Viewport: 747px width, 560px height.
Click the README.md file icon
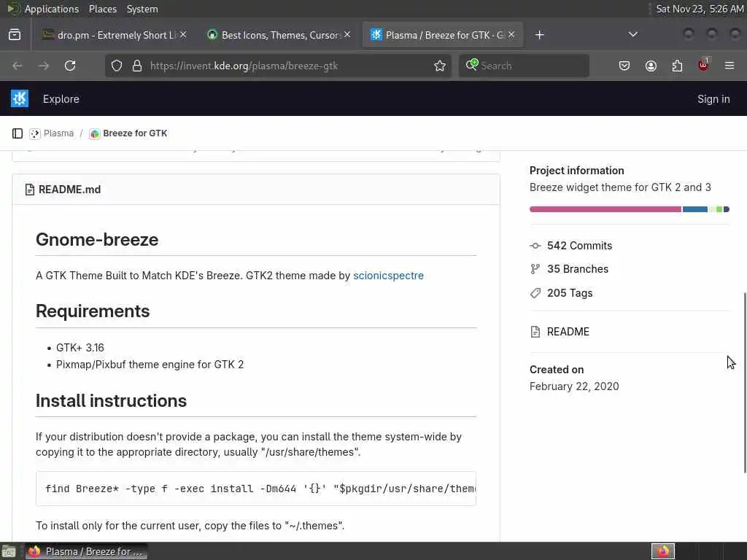29,190
